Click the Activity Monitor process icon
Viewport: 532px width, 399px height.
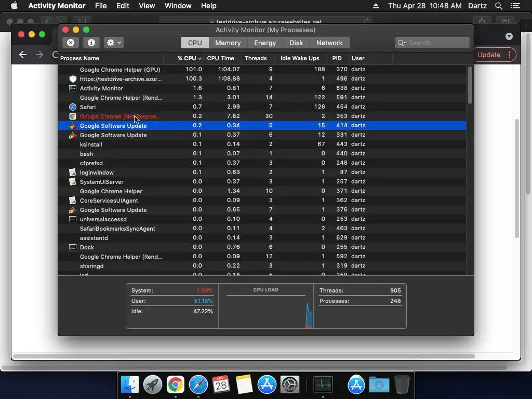(x=73, y=88)
